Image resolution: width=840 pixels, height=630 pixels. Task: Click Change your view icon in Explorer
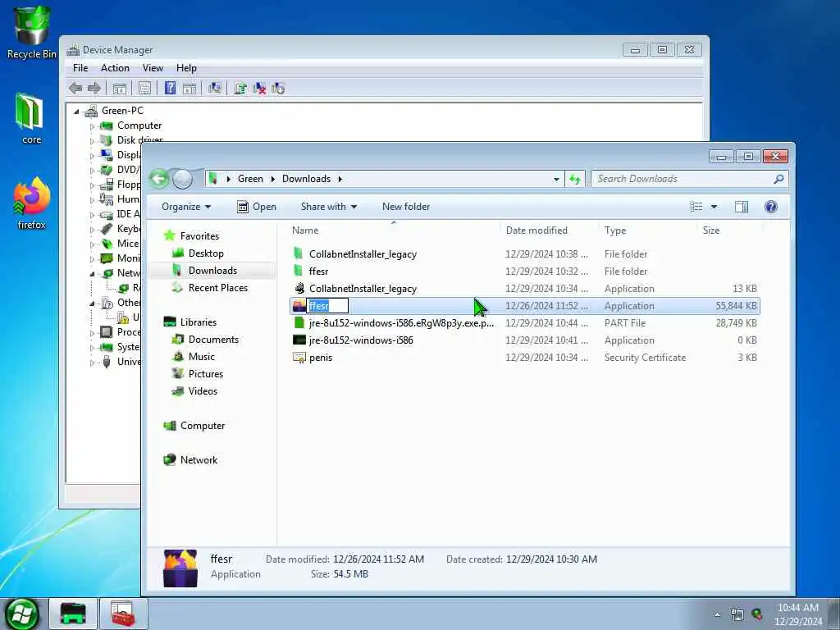point(696,207)
